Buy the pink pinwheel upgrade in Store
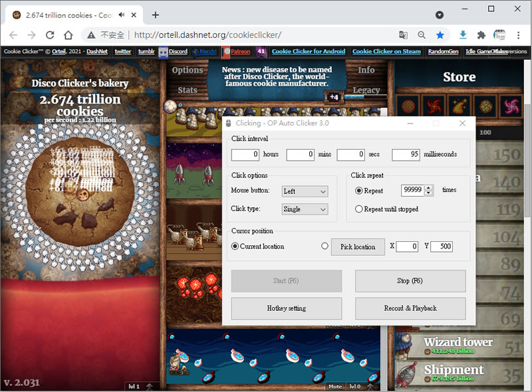 click(511, 106)
